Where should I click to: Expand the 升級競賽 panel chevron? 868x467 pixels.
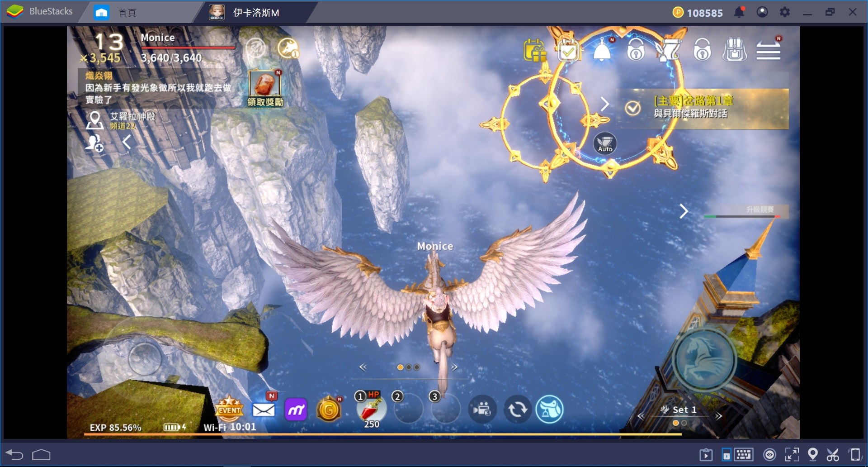pyautogui.click(x=684, y=211)
